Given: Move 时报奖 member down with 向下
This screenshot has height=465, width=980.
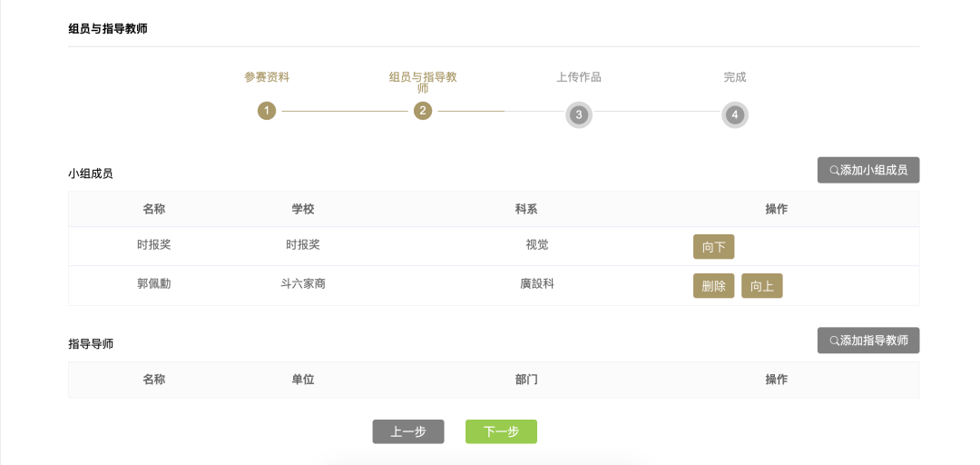Looking at the screenshot, I should pyautogui.click(x=714, y=247).
